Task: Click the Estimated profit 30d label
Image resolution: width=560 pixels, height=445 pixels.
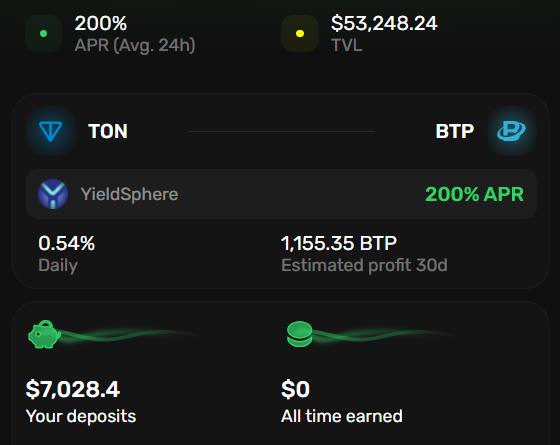Action: pyautogui.click(x=364, y=265)
